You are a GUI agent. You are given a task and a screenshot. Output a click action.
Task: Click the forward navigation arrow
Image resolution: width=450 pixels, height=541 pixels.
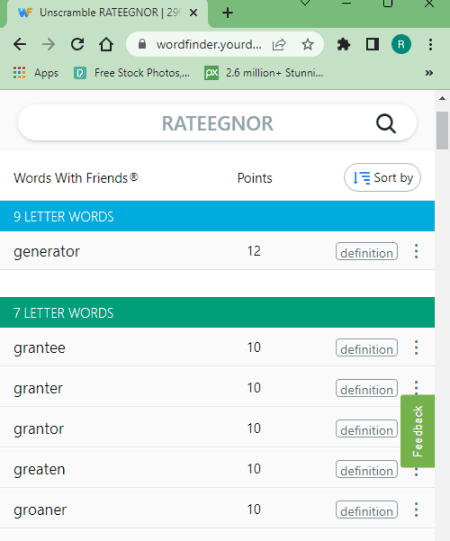[48, 45]
